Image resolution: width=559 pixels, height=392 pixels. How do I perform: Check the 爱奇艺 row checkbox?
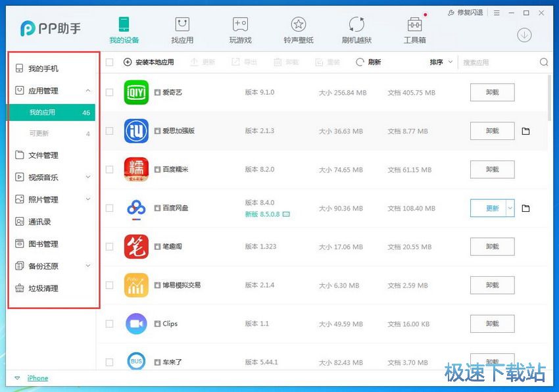109,92
